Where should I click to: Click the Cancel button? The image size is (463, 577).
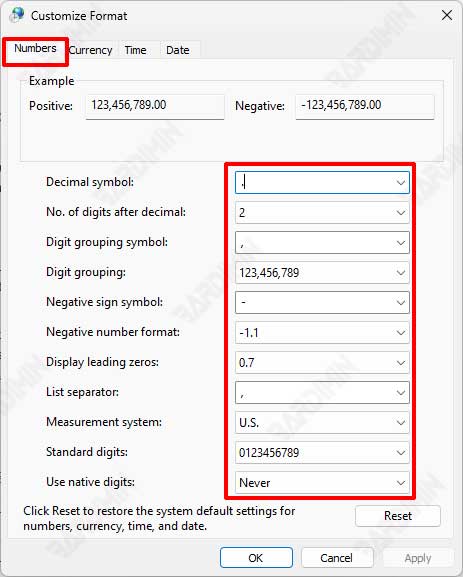[x=337, y=558]
